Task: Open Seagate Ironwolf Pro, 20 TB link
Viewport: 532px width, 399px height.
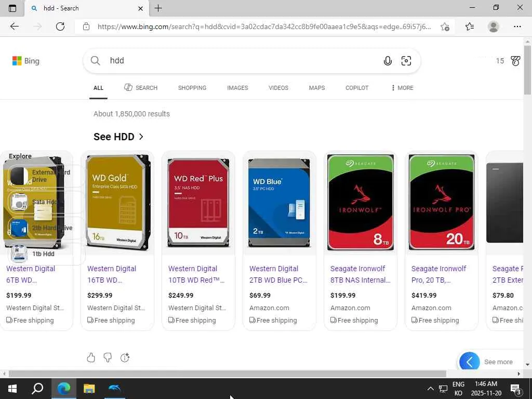Action: pyautogui.click(x=438, y=274)
